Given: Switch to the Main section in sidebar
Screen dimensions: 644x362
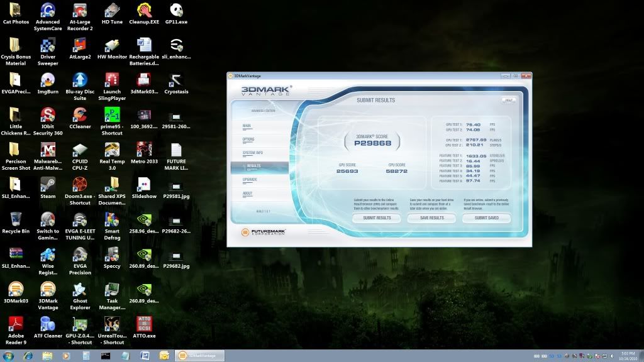Looking at the screenshot, I should click(x=247, y=126).
